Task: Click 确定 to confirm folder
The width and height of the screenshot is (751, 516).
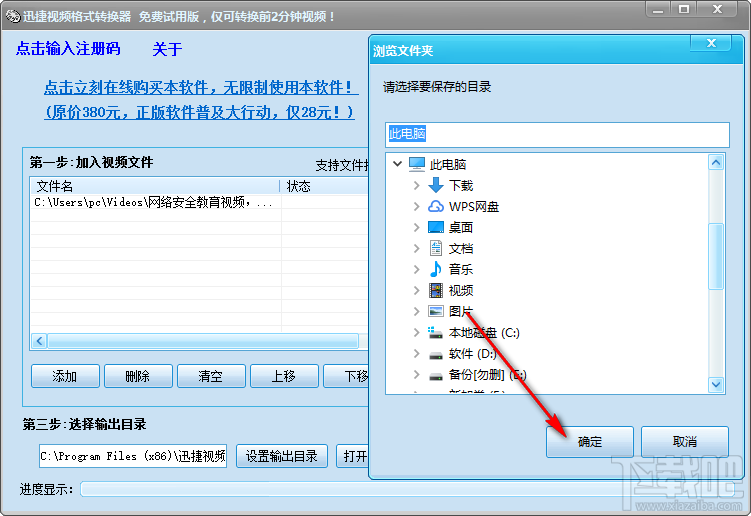Action: point(590,441)
